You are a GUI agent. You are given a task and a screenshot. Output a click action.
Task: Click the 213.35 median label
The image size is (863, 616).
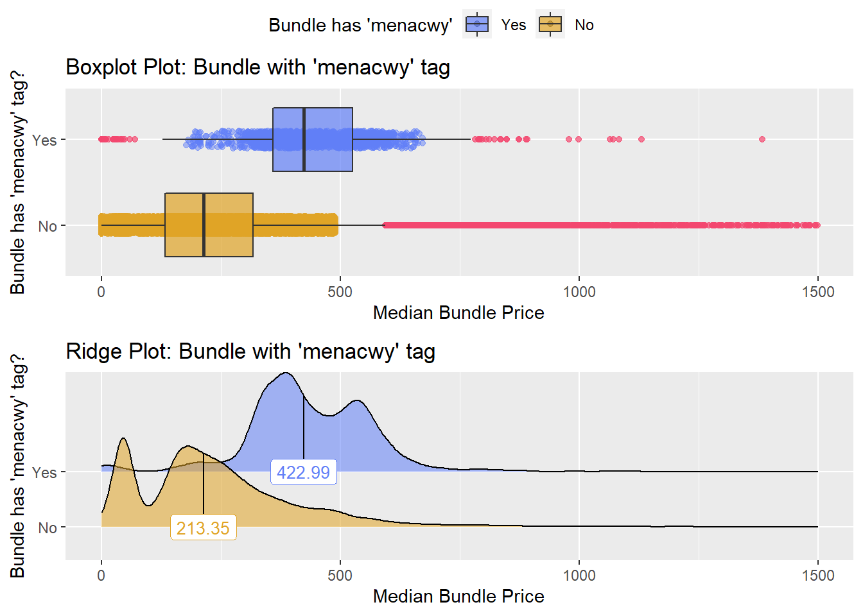coord(203,528)
